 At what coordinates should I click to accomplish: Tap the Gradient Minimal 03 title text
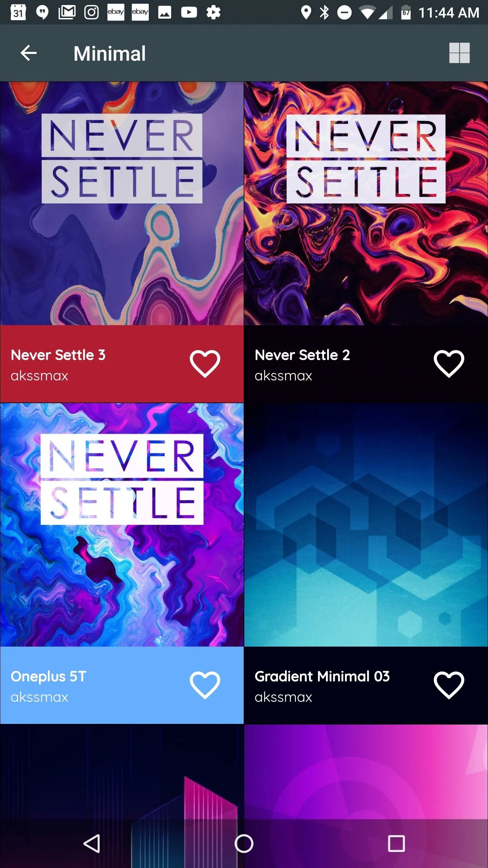click(322, 676)
